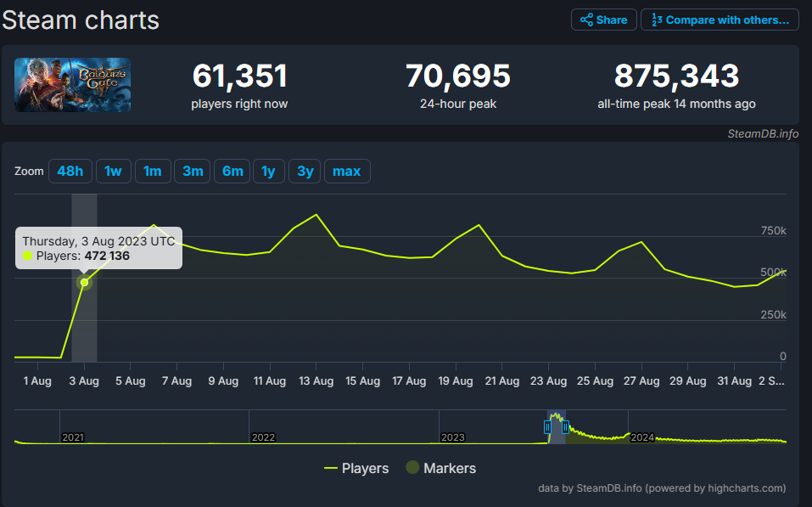812x507 pixels.
Task: Click the 2022 label in navigator
Action: click(x=263, y=437)
